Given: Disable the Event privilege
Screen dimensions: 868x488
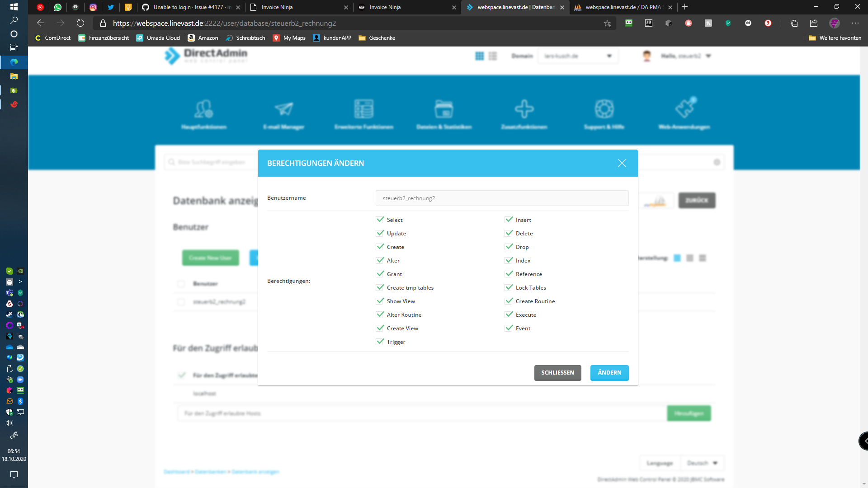Looking at the screenshot, I should click(509, 328).
